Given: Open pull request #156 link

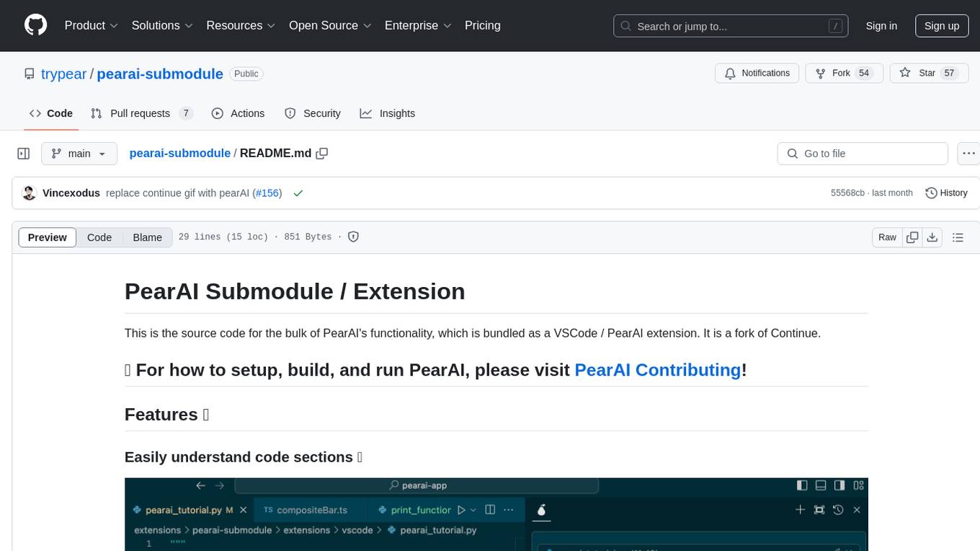Looking at the screenshot, I should (266, 193).
